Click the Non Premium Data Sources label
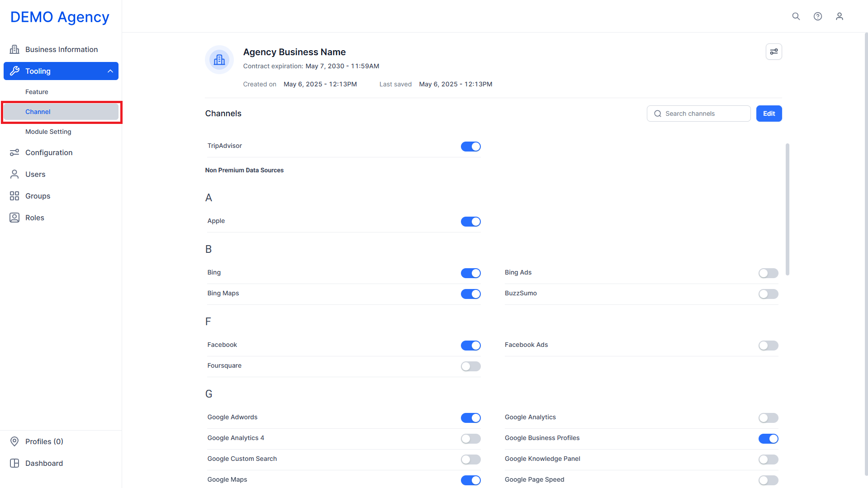 pos(244,170)
